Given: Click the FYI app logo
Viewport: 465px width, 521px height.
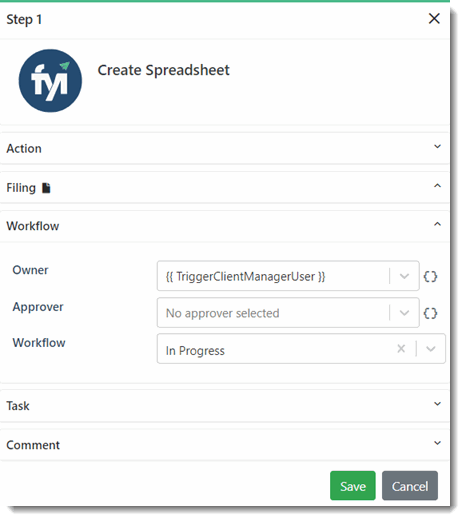Looking at the screenshot, I should click(x=50, y=81).
